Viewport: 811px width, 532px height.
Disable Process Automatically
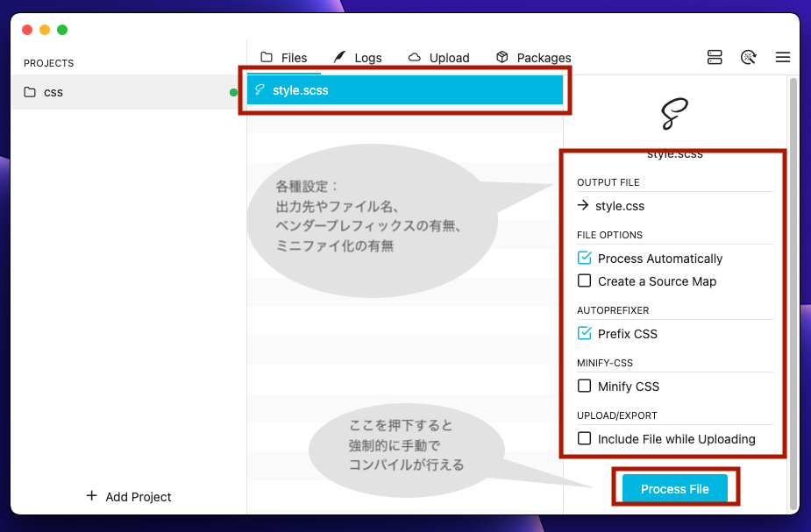pyautogui.click(x=584, y=258)
